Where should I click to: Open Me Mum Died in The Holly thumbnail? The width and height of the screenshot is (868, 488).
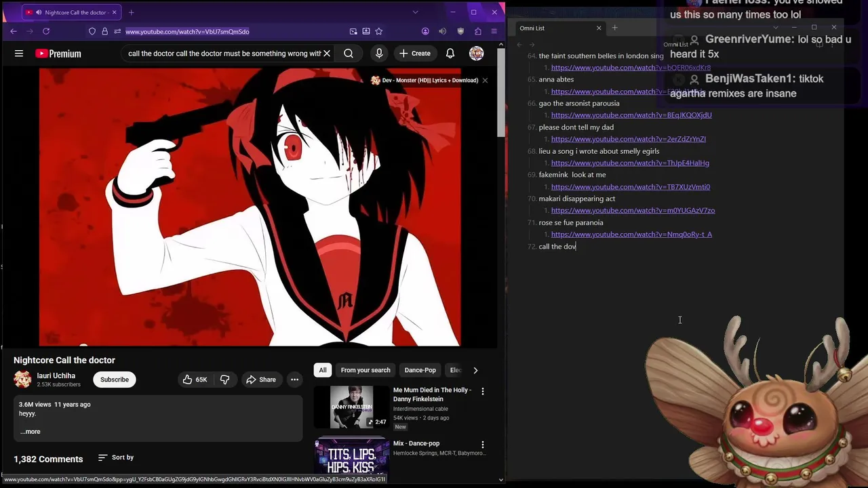point(351,407)
